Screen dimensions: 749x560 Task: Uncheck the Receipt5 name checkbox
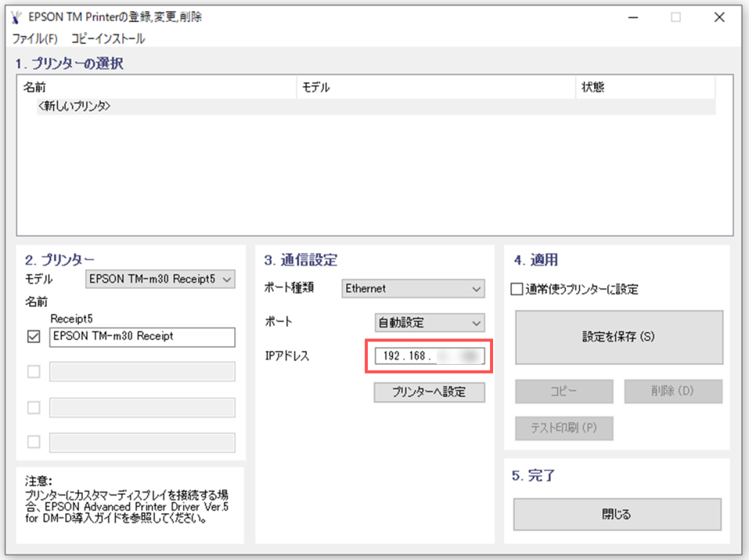click(x=34, y=336)
